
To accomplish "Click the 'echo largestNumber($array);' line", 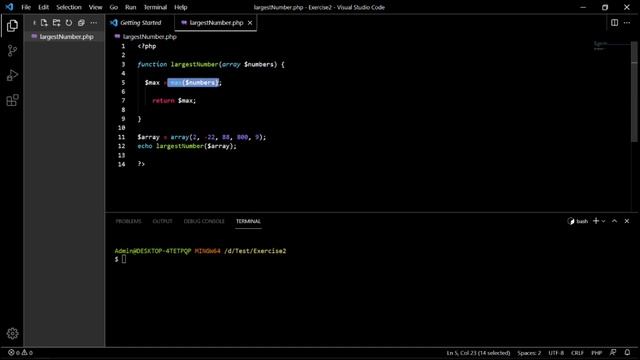I will click(x=187, y=146).
